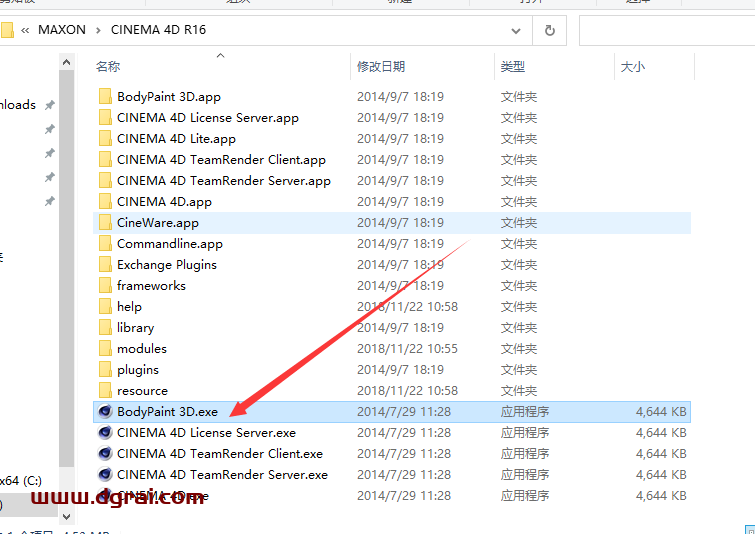The height and width of the screenshot is (534, 755).
Task: Click the navigation pane scroll down arrow
Action: pyautogui.click(x=66, y=517)
